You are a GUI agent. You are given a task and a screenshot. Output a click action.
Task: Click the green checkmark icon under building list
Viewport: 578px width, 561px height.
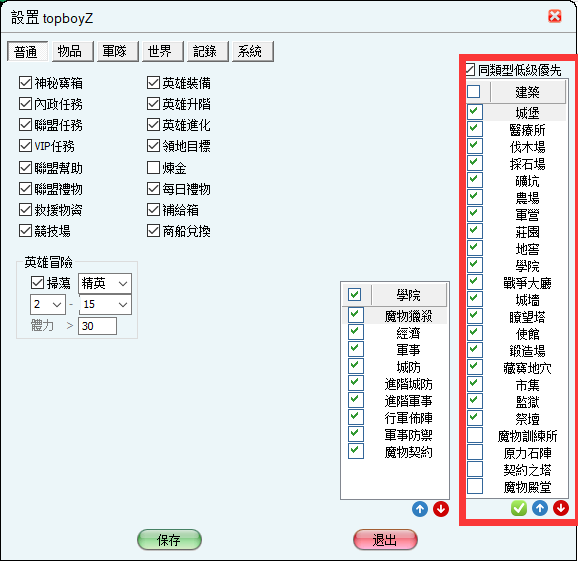[x=519, y=508]
